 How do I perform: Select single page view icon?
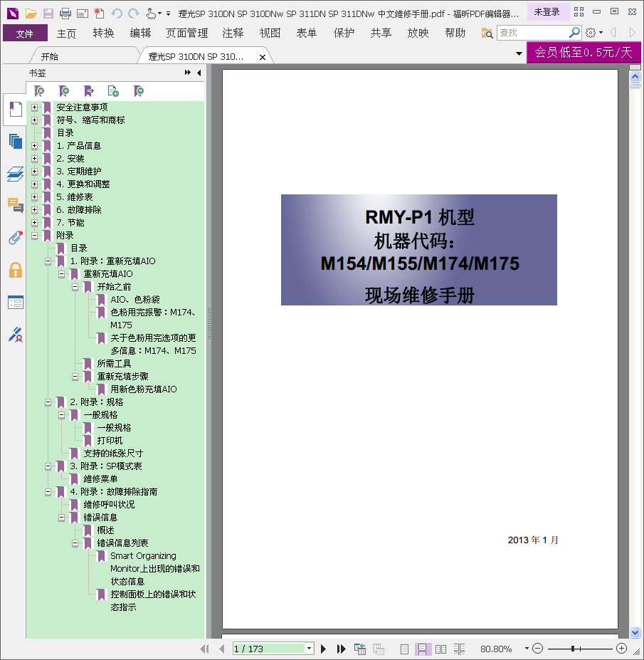[x=404, y=649]
